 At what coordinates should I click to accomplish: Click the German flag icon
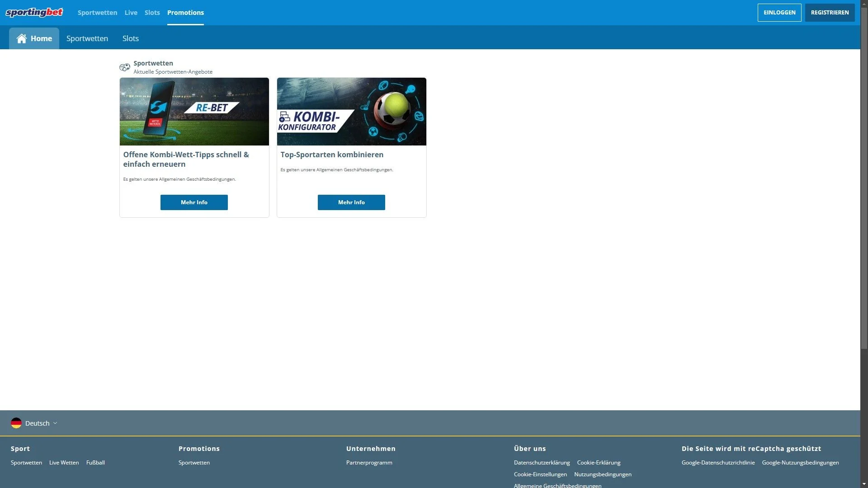click(16, 423)
